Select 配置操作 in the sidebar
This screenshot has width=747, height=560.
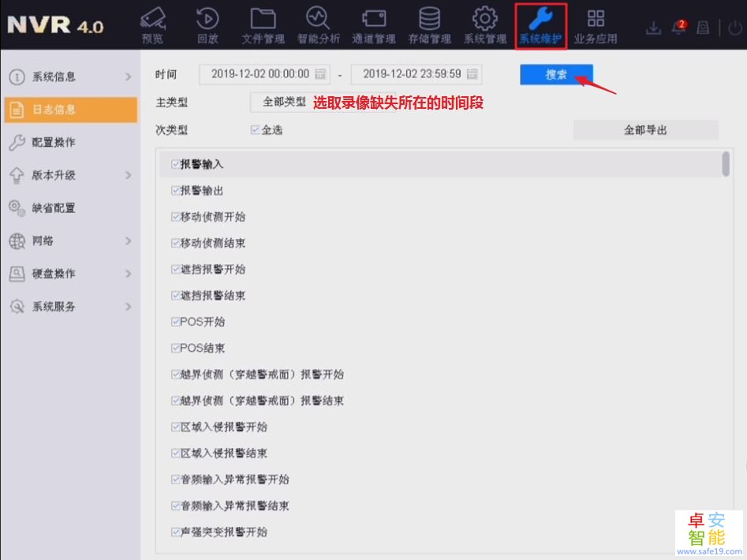coord(71,142)
